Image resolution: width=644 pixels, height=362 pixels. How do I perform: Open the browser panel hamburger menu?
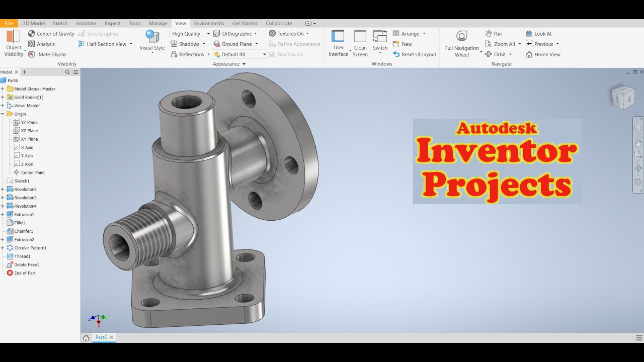tap(76, 72)
